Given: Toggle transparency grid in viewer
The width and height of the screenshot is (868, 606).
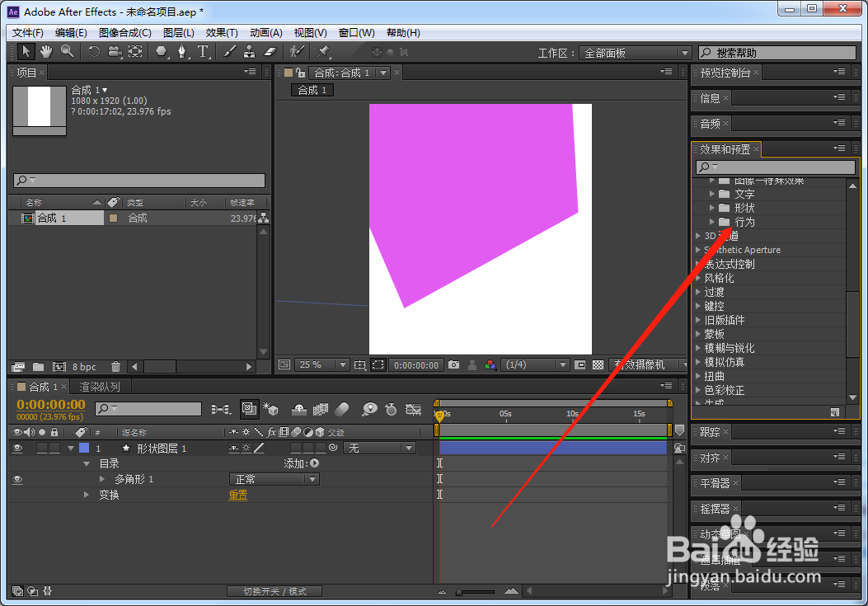Looking at the screenshot, I should [x=598, y=365].
